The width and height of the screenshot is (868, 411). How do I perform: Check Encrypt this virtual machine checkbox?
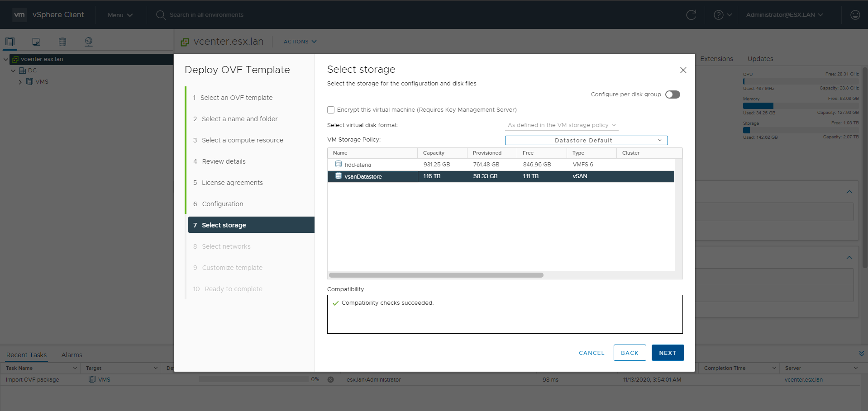click(x=331, y=110)
